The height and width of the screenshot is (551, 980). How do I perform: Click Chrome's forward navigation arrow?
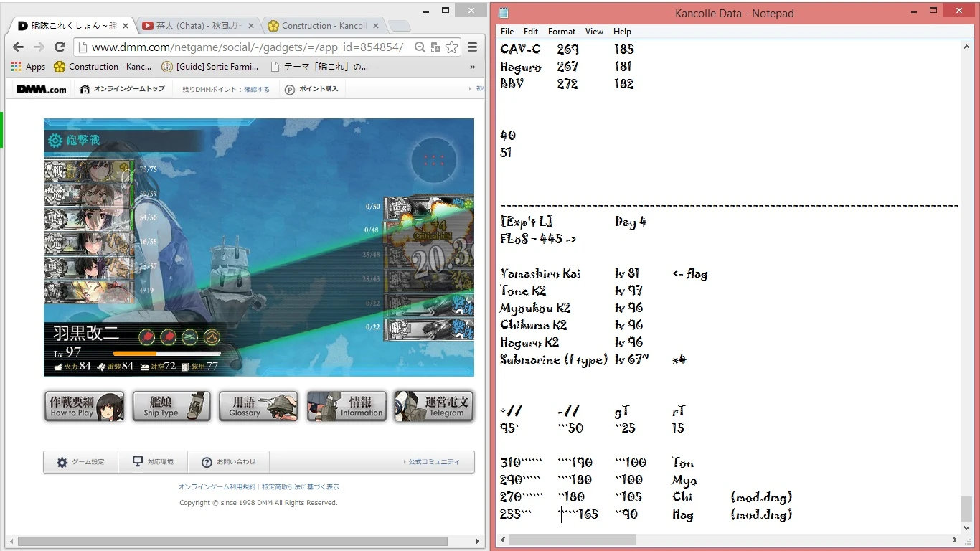point(39,47)
